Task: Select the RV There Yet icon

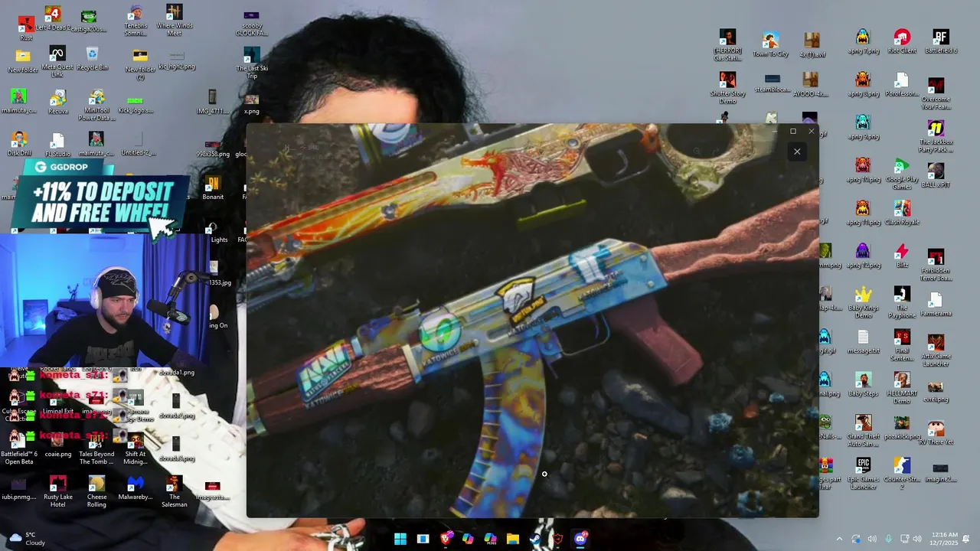Action: point(936,432)
